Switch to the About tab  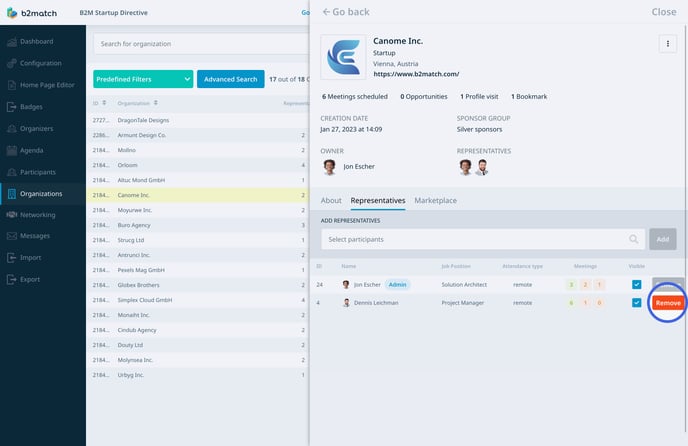tap(331, 201)
